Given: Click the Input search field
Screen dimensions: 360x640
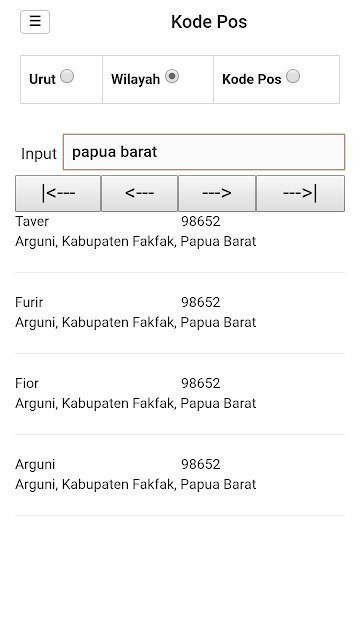Looking at the screenshot, I should click(x=204, y=152).
